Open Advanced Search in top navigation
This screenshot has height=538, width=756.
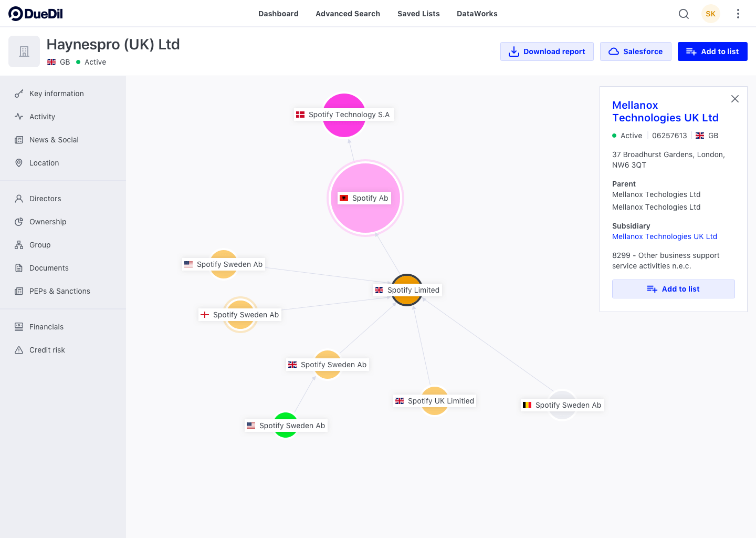(x=348, y=14)
